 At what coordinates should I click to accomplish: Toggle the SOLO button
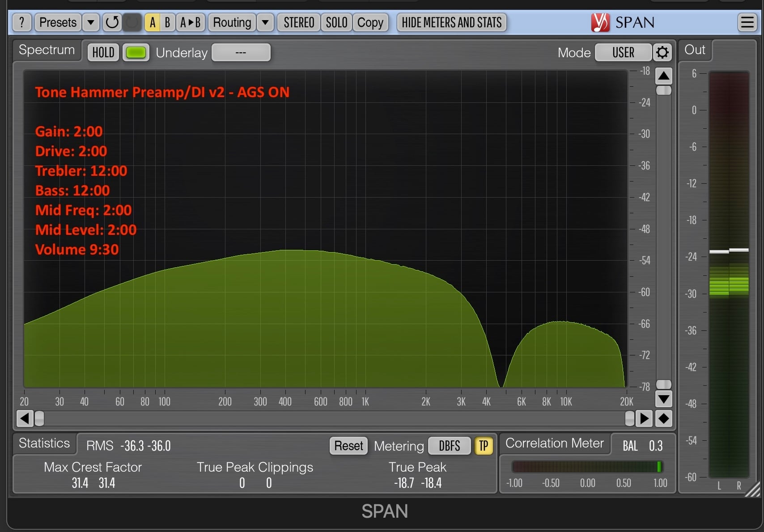tap(336, 22)
